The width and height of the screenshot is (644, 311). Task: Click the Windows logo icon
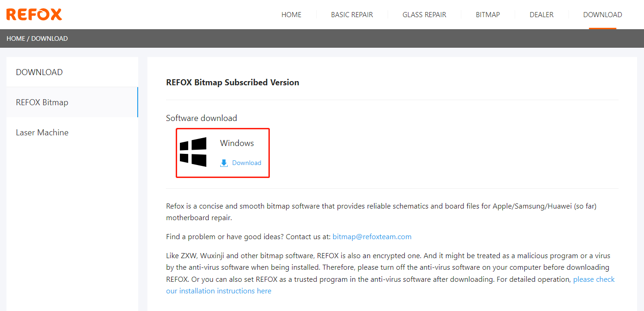[193, 152]
